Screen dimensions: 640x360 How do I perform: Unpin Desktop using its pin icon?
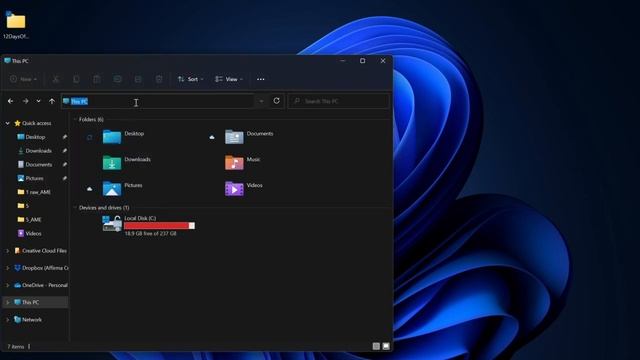tap(64, 137)
